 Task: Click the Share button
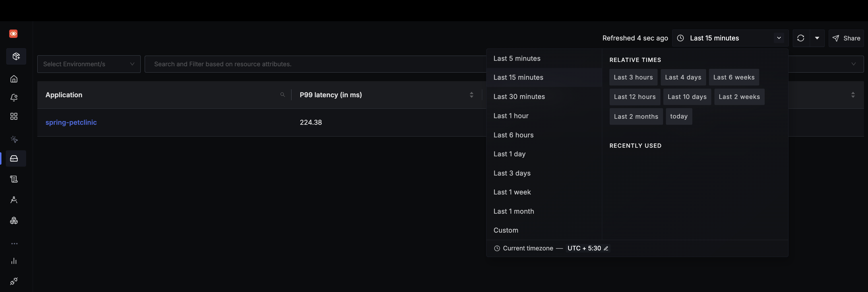click(847, 38)
